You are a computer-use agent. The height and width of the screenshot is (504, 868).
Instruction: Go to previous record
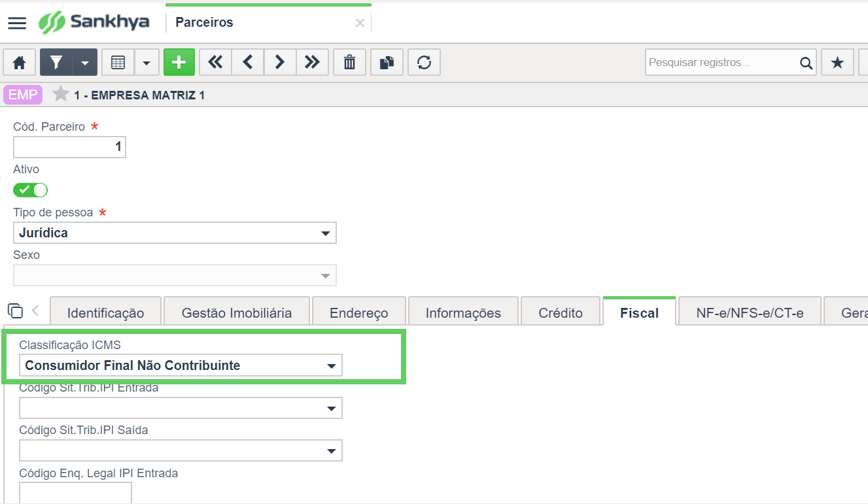tap(248, 62)
